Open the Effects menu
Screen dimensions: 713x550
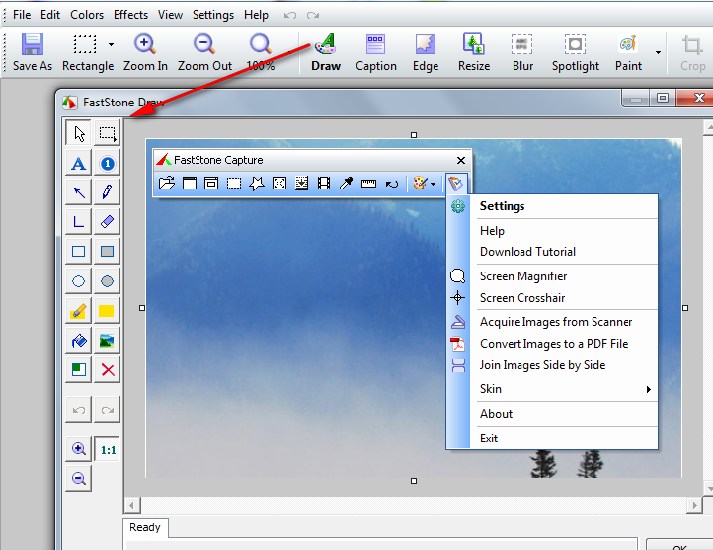tap(131, 15)
